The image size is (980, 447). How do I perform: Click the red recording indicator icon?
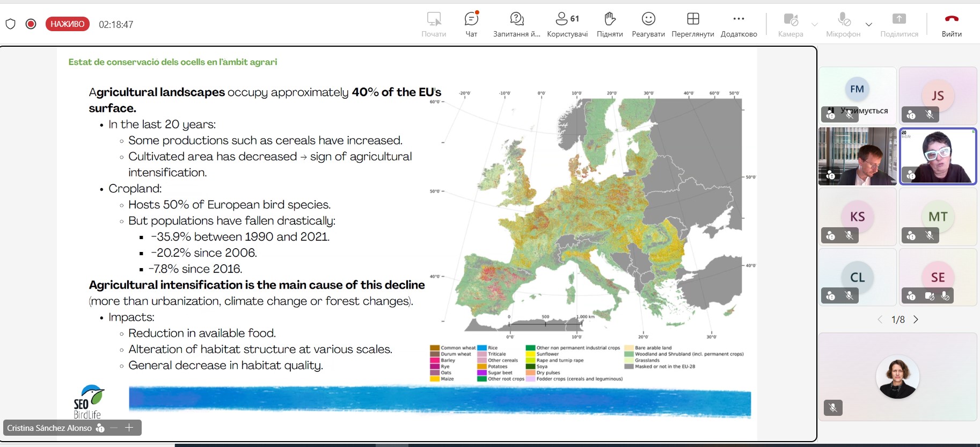[31, 24]
